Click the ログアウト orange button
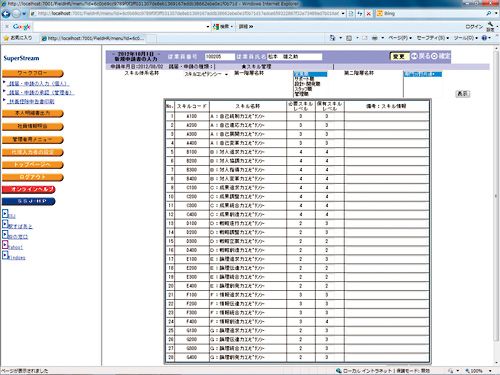The width and height of the screenshot is (500, 375). point(32,177)
